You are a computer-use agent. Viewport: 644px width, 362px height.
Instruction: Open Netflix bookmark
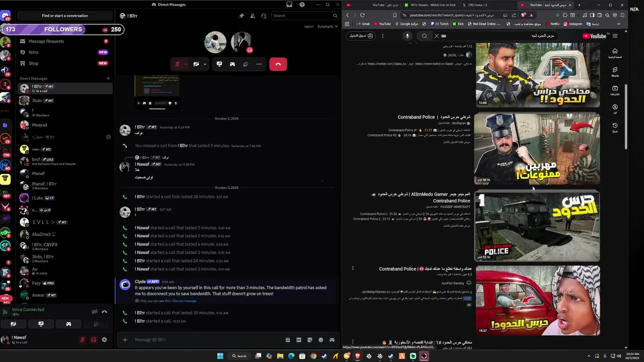[551, 24]
